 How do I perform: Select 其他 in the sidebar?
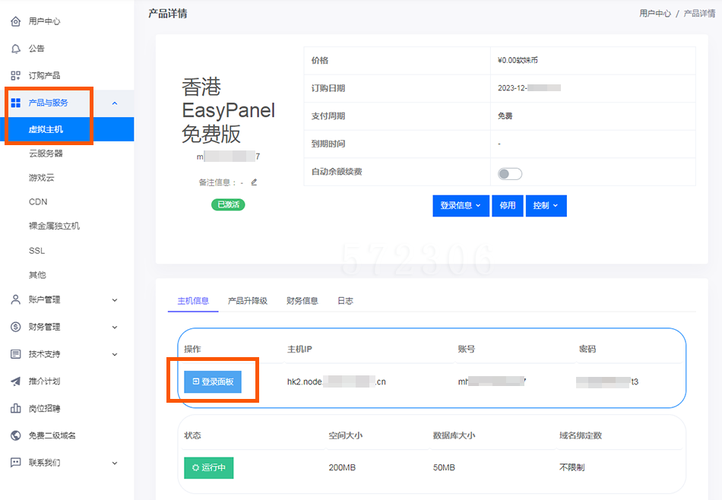[37, 275]
